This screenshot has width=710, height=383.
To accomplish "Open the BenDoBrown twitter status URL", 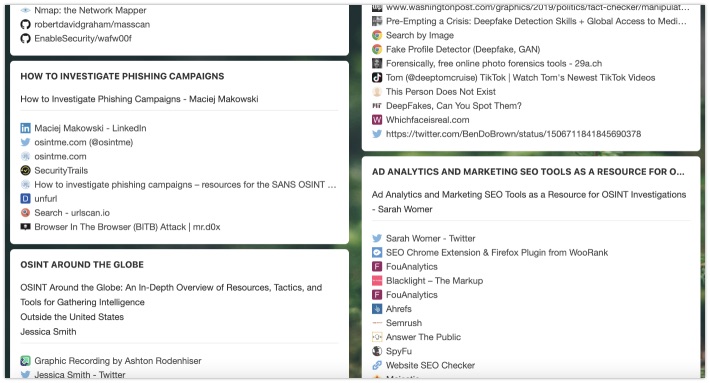I will tap(513, 134).
